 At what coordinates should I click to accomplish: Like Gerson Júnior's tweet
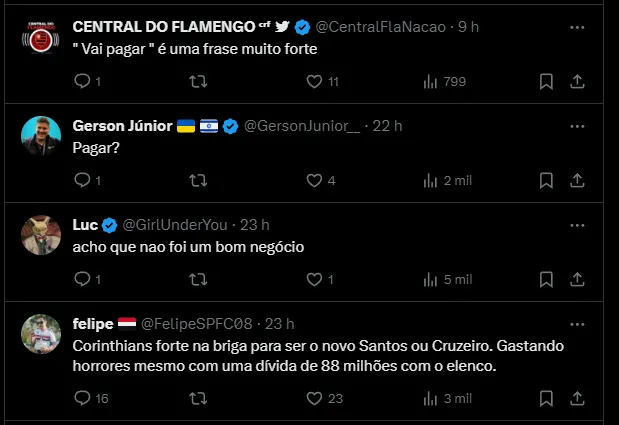click(314, 181)
